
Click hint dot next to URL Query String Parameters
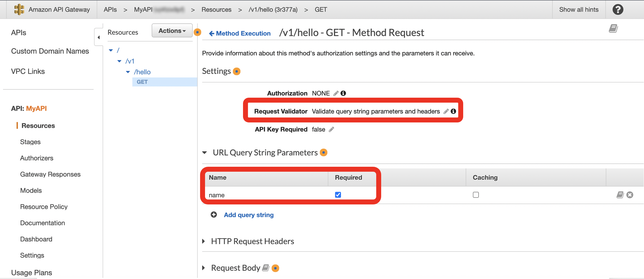pyautogui.click(x=324, y=152)
